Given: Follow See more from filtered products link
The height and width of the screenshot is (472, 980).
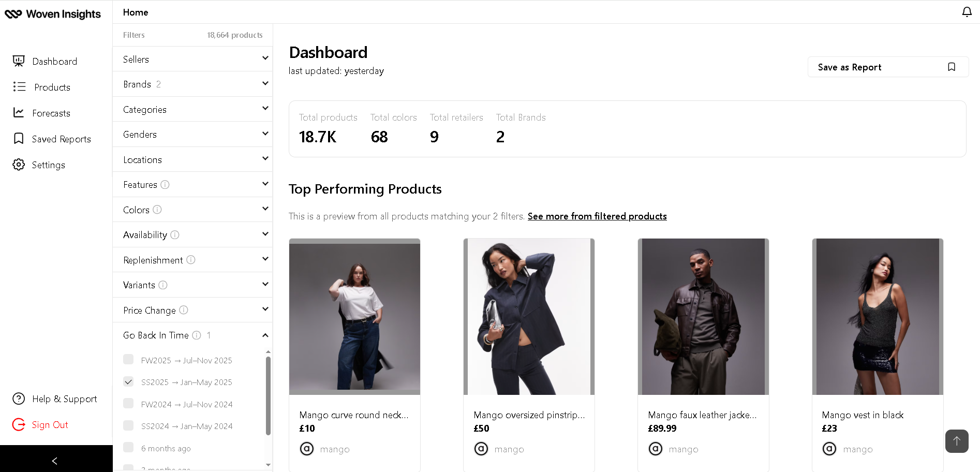Looking at the screenshot, I should click(x=597, y=216).
